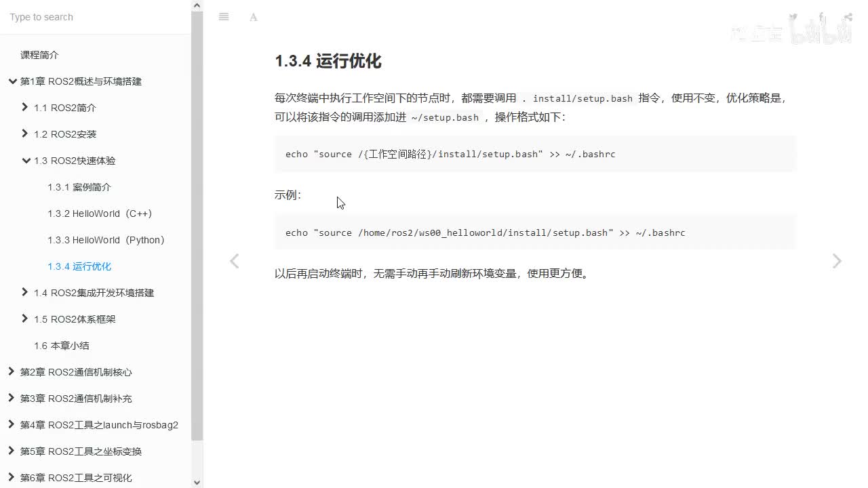Open 1.3.1 案例简介 page
Screen dimensions: 868x488
click(x=79, y=187)
